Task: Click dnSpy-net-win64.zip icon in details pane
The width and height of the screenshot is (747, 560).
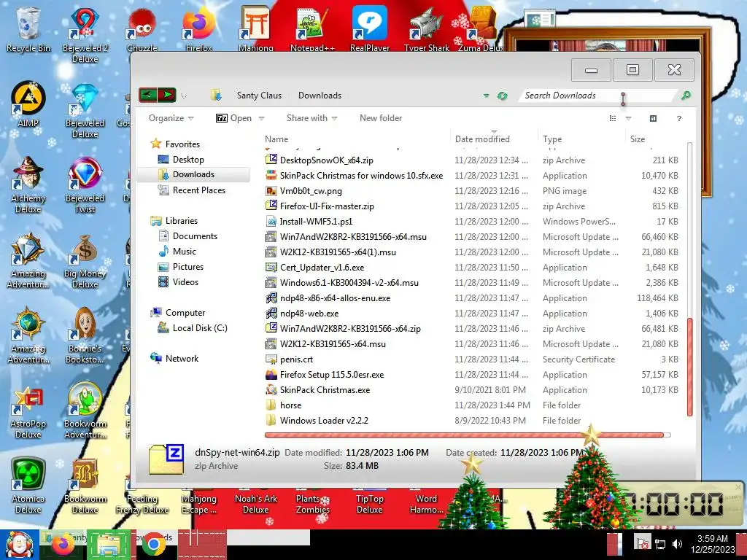Action: [166, 459]
